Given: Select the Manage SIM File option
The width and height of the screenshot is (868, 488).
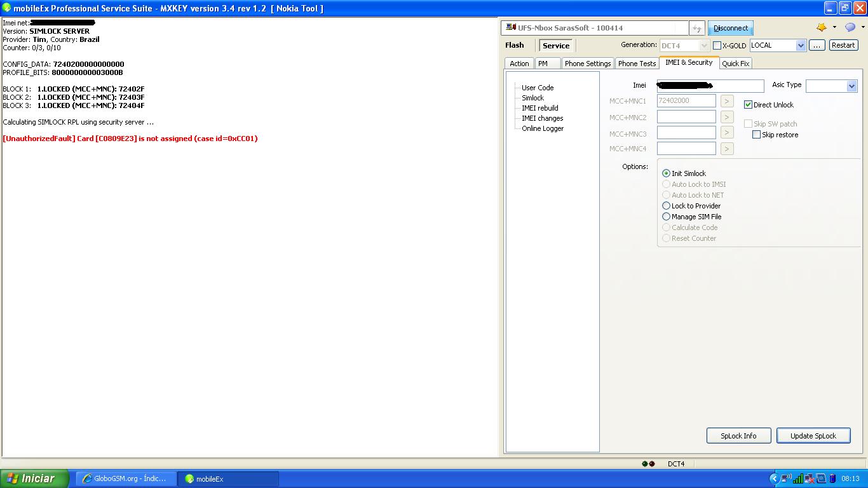Looking at the screenshot, I should tap(666, 217).
